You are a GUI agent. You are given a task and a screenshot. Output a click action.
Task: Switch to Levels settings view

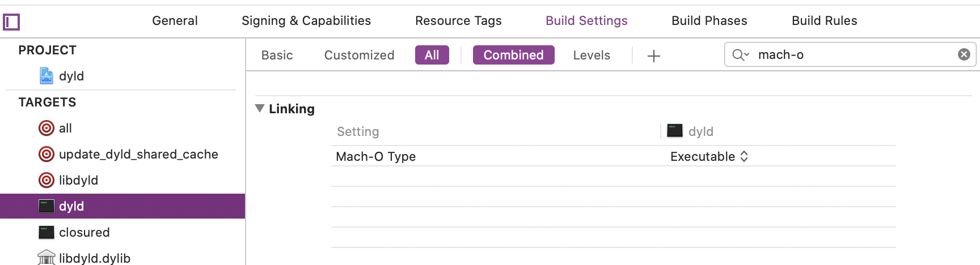pos(592,55)
